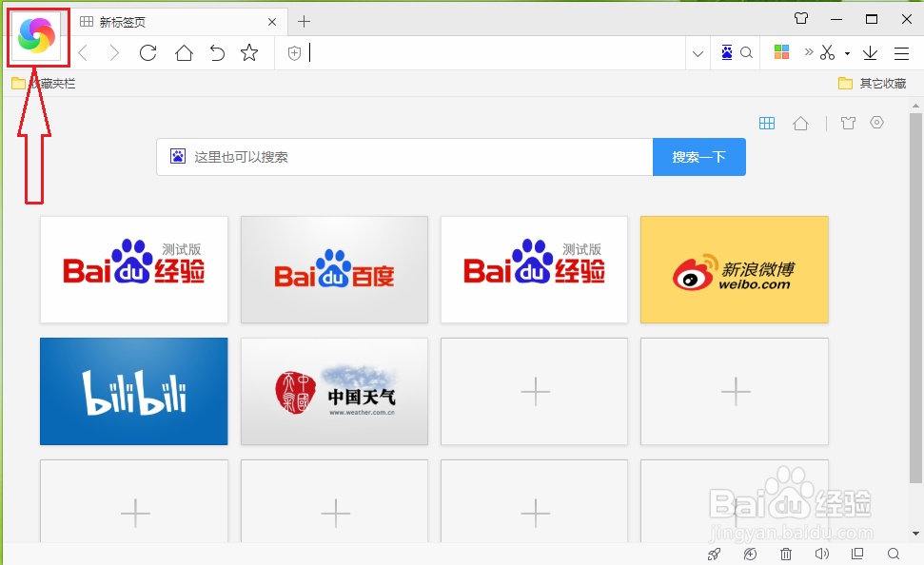Screen dimensions: 924x565
Task: Expand the address bar history dropdown
Action: point(698,53)
